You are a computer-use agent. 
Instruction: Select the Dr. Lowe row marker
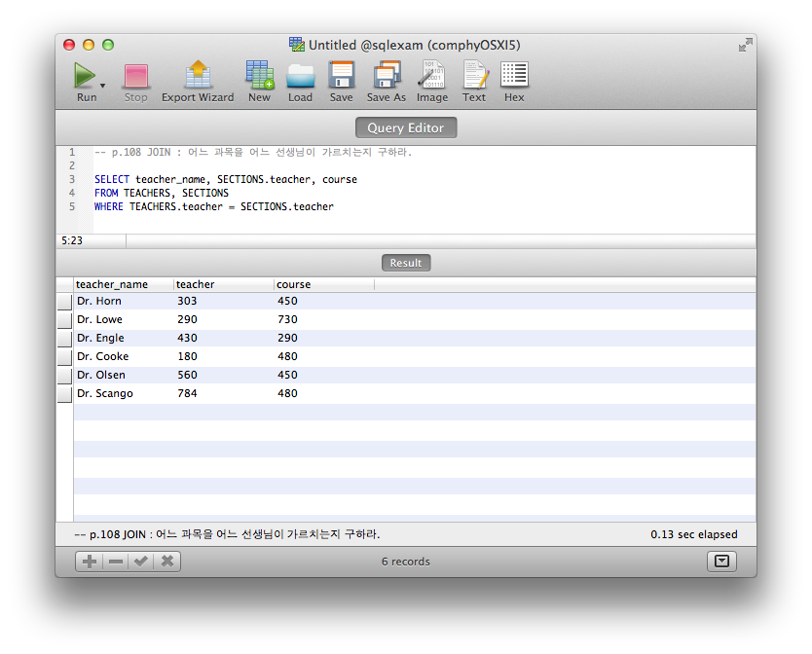(64, 320)
